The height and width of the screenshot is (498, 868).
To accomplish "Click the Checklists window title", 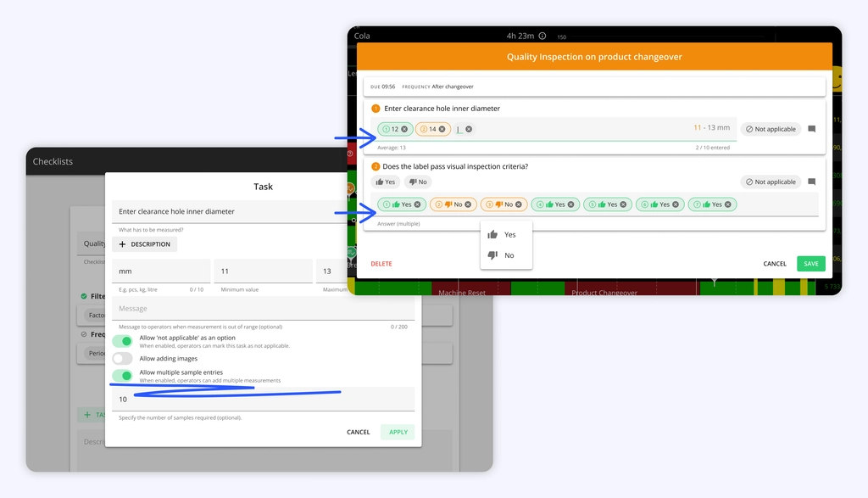I will pyautogui.click(x=53, y=162).
